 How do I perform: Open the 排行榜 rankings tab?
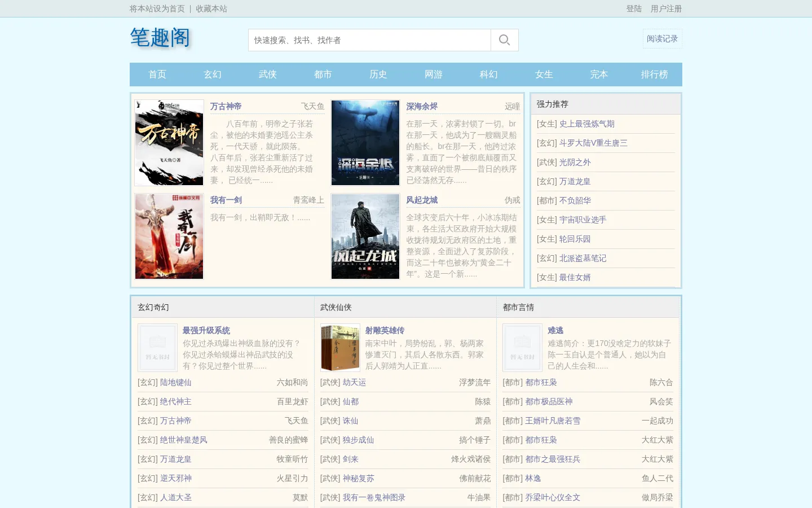pos(655,75)
